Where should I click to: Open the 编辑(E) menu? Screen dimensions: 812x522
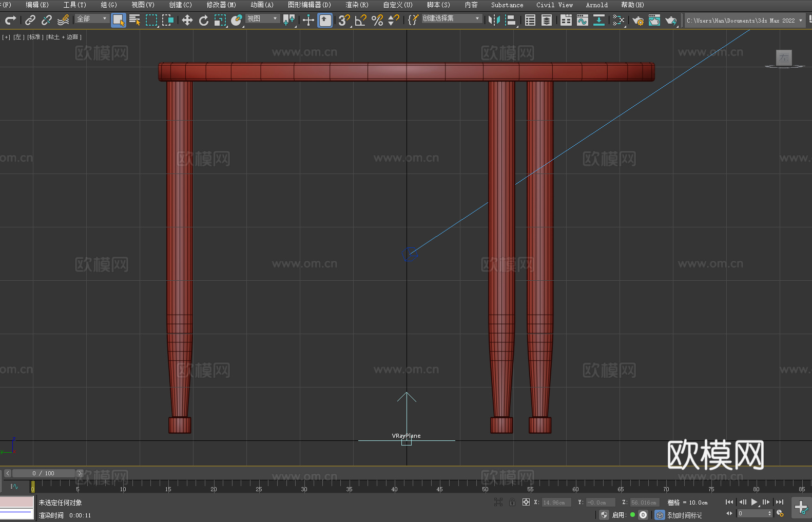click(37, 5)
